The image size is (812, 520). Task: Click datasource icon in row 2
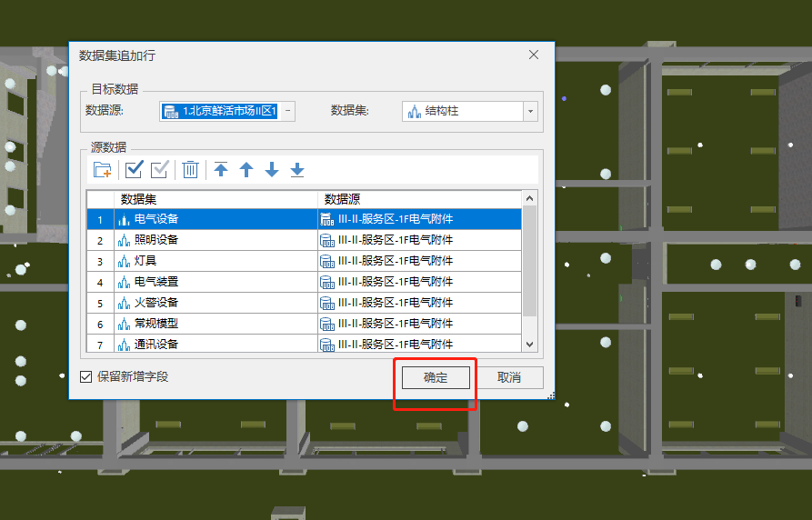coord(327,240)
